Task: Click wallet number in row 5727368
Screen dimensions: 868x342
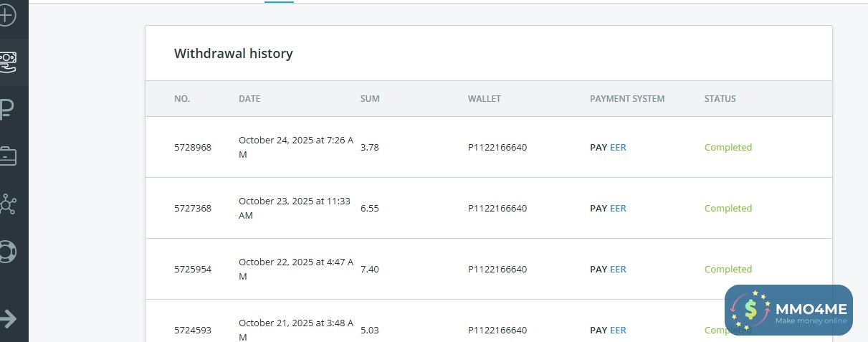Action: tap(497, 209)
